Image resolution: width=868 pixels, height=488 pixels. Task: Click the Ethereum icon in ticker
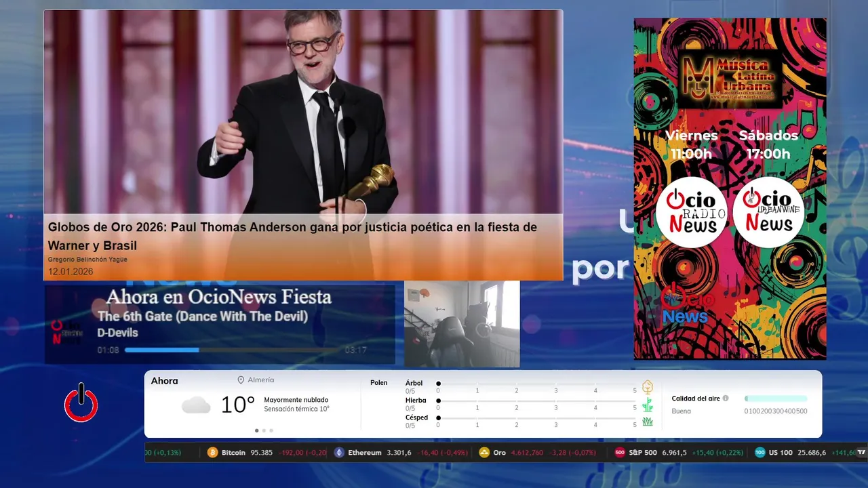pos(339,452)
